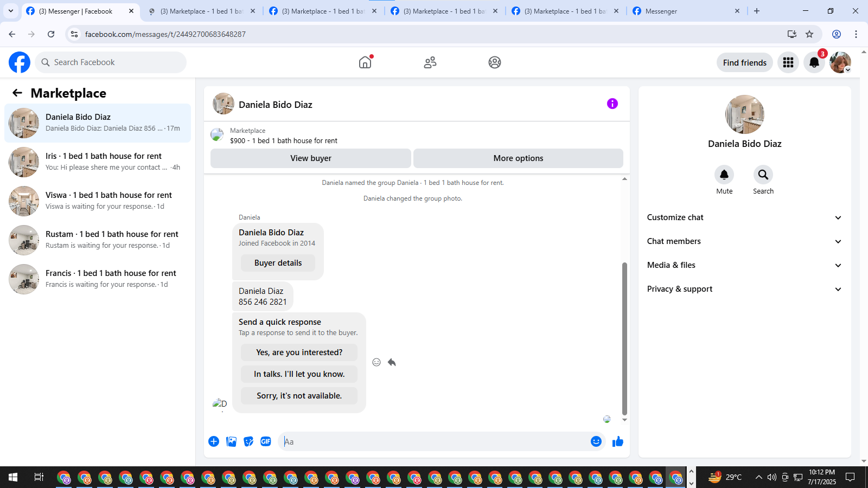Open the account profile picture menu

pos(840,62)
